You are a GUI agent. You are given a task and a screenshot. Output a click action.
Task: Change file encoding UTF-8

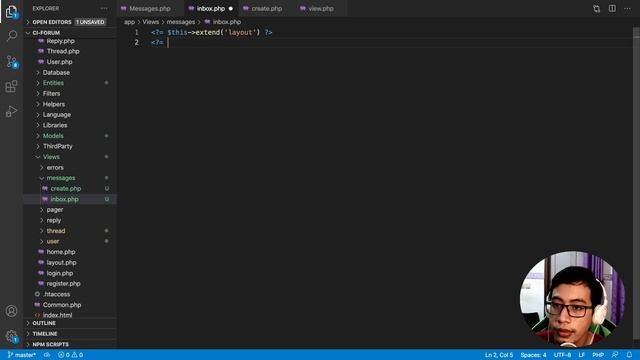click(562, 355)
